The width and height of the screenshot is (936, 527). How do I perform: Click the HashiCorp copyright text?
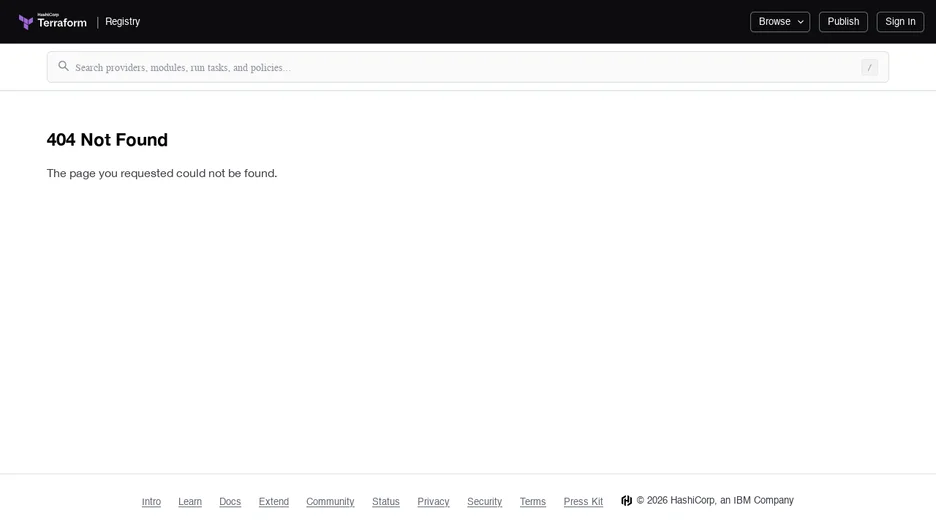pyautogui.click(x=715, y=500)
